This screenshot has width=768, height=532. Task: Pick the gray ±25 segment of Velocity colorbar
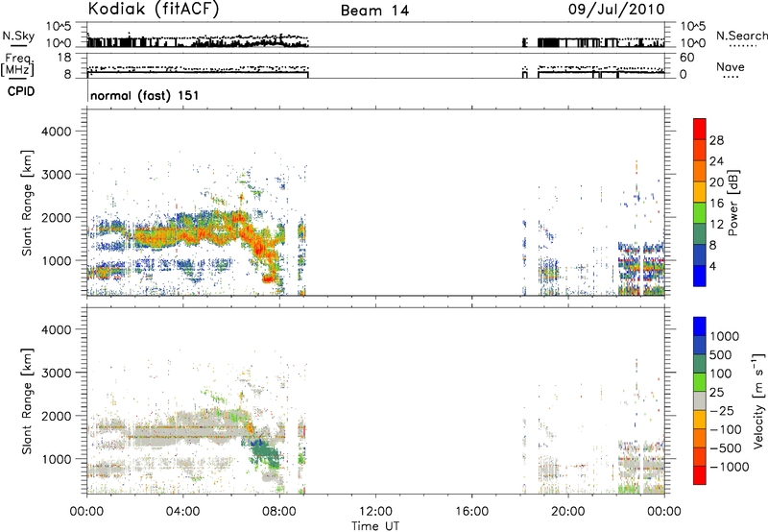tap(700, 400)
